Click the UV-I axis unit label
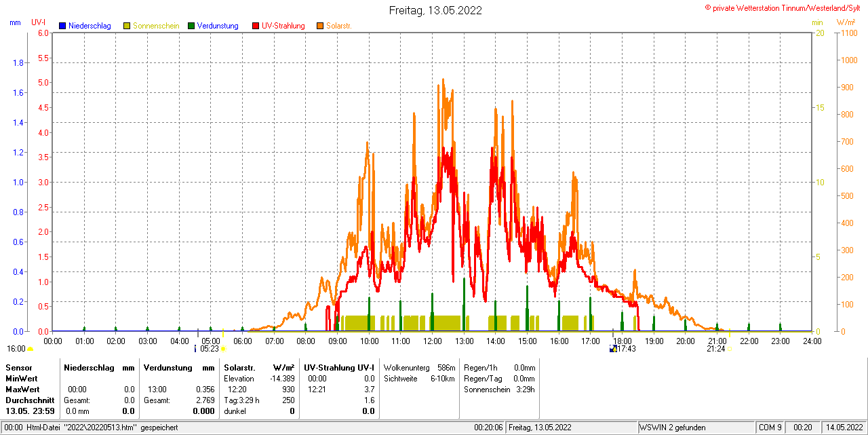868x435 pixels. 39,22
